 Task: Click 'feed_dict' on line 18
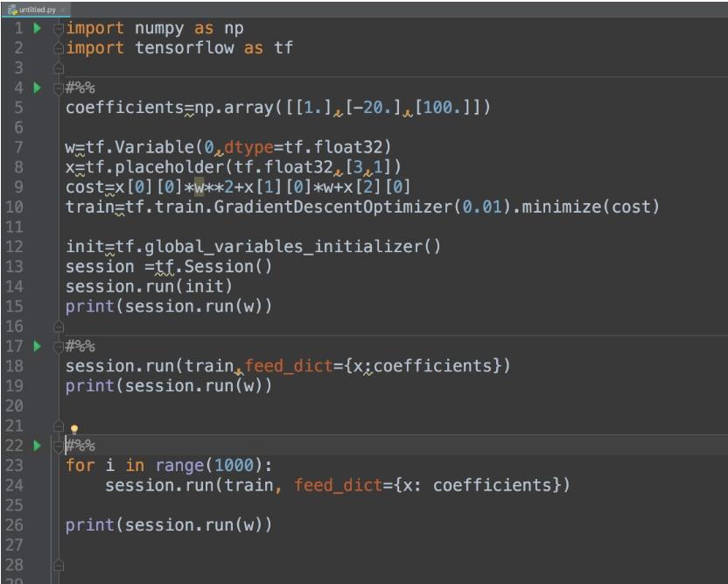click(289, 366)
